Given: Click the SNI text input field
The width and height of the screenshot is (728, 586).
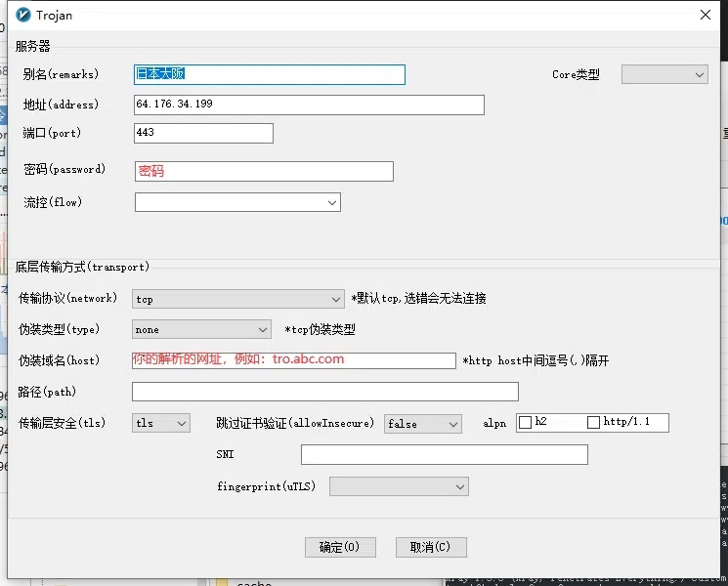Looking at the screenshot, I should pyautogui.click(x=445, y=454).
